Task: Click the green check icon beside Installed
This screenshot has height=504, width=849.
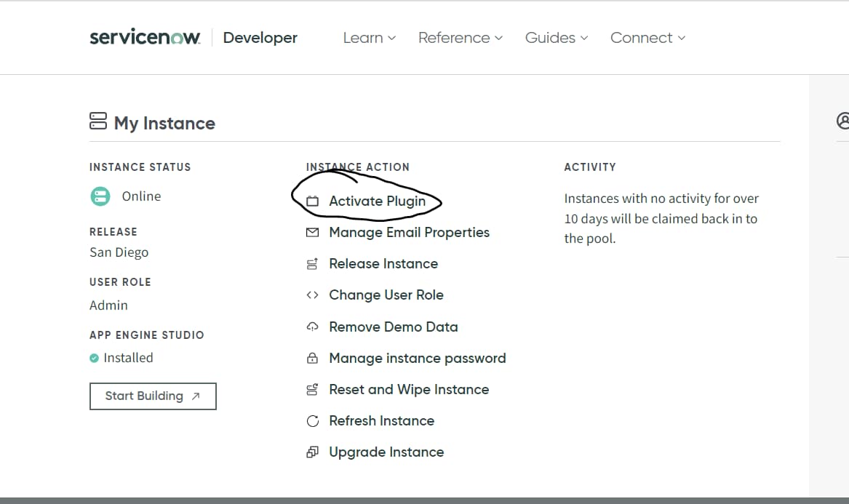Action: (95, 358)
